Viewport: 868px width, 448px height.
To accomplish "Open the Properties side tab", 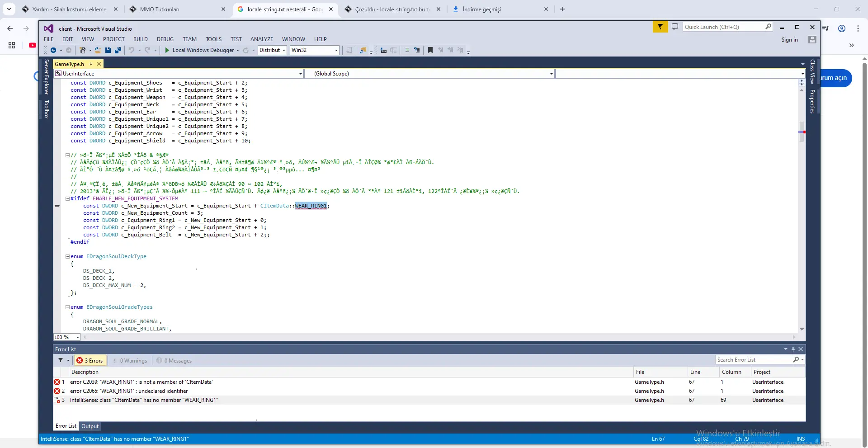I will coord(812,101).
